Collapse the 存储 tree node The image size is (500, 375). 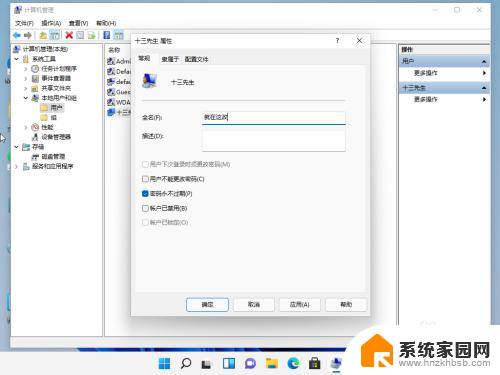point(17,147)
